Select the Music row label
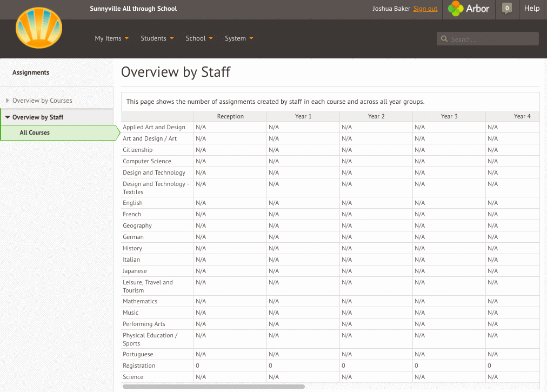 click(x=130, y=313)
